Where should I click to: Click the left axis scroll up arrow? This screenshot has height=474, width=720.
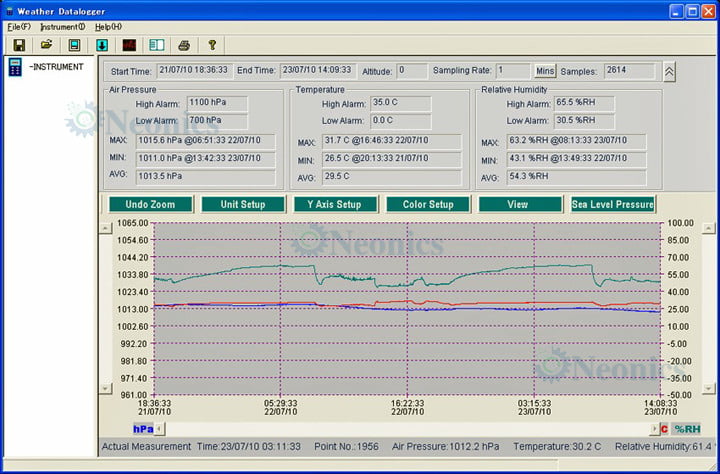(105, 228)
